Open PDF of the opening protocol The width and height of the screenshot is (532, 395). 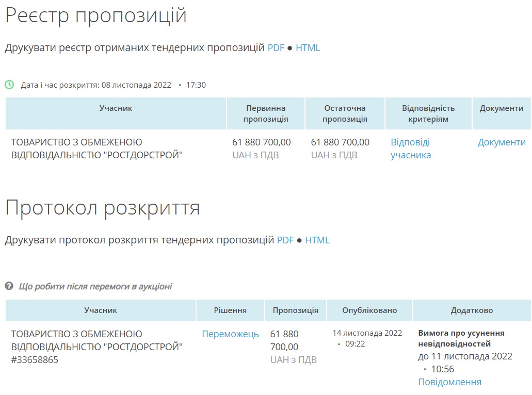coord(285,240)
